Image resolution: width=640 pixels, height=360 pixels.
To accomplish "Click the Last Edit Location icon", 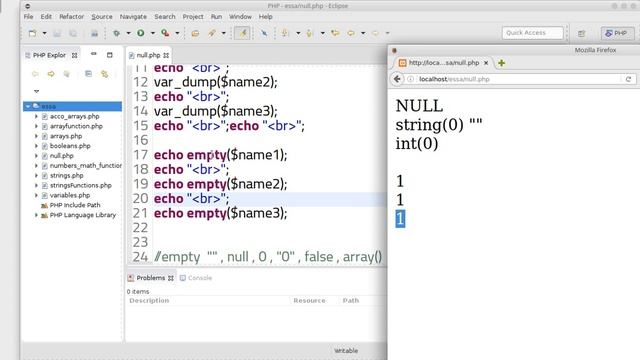I will tap(335, 33).
